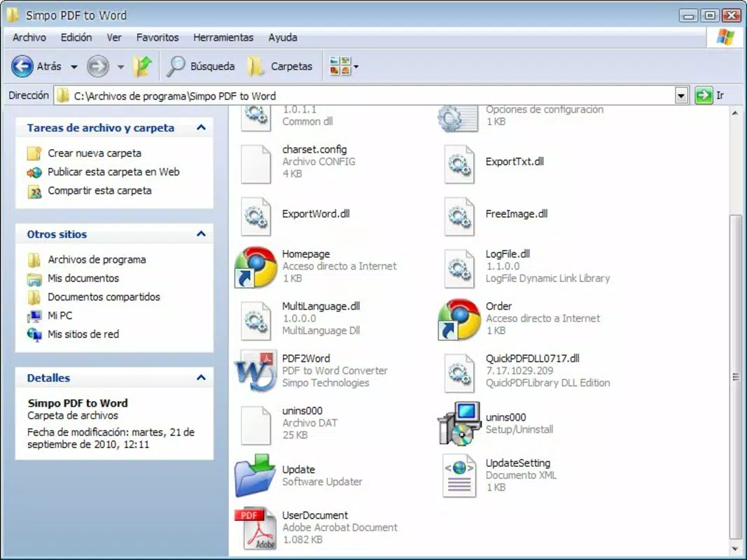Open the Búsqueda search tool
This screenshot has width=747, height=560.
(x=200, y=66)
